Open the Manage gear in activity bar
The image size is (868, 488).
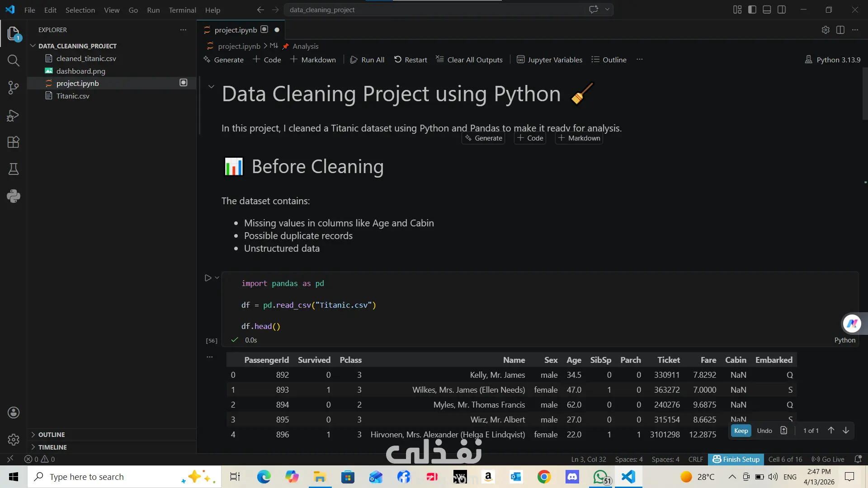[14, 439]
